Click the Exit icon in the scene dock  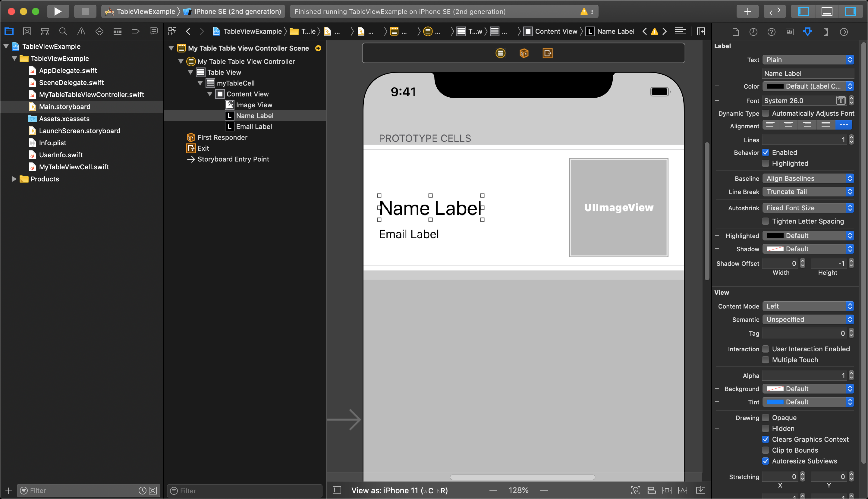pos(548,53)
